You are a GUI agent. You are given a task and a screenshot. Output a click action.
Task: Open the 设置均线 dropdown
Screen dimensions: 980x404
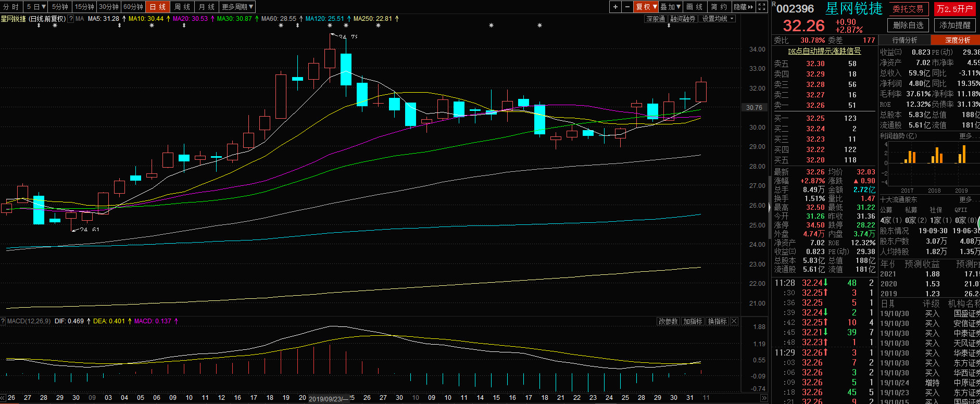tap(718, 19)
